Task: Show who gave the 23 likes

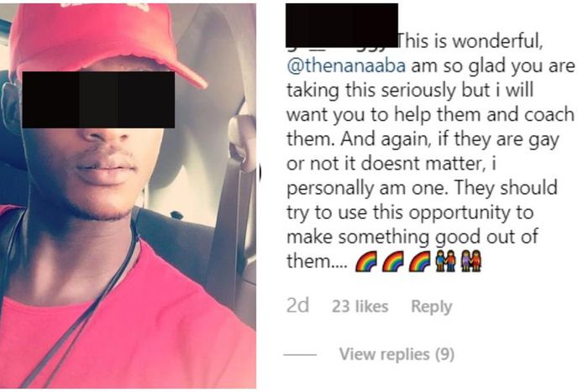Action: pyautogui.click(x=360, y=306)
